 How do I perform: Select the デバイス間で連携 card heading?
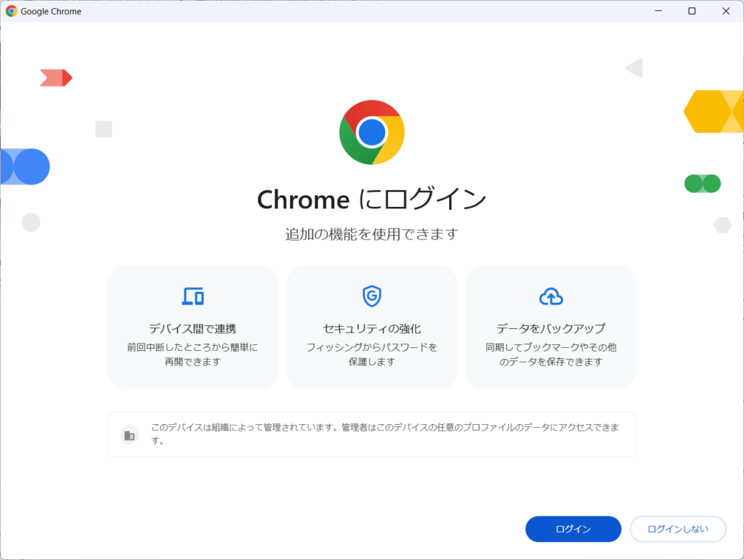coord(193,328)
